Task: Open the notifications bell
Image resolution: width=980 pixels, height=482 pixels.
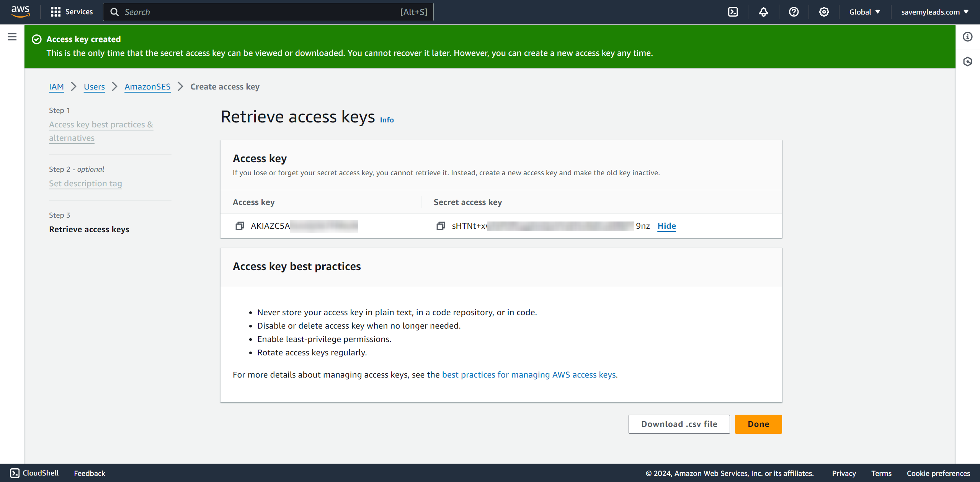Action: (x=763, y=12)
